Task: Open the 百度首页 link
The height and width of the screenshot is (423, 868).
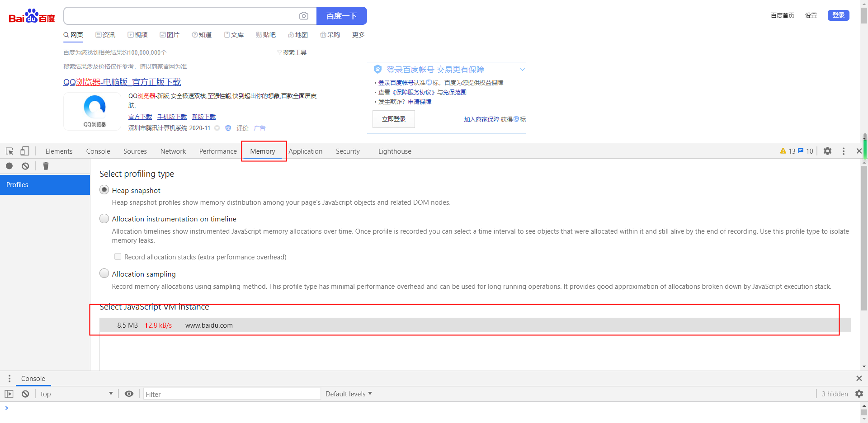Action: coord(783,15)
